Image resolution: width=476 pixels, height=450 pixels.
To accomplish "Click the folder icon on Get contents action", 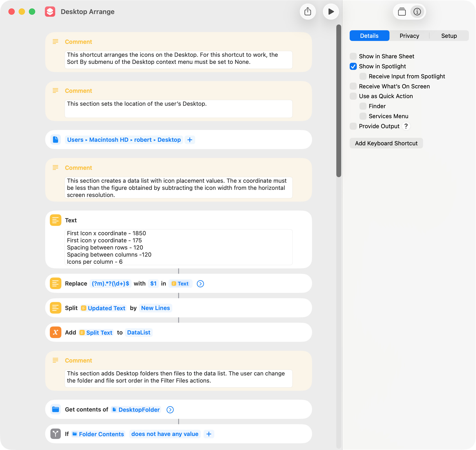I will (x=55, y=409).
